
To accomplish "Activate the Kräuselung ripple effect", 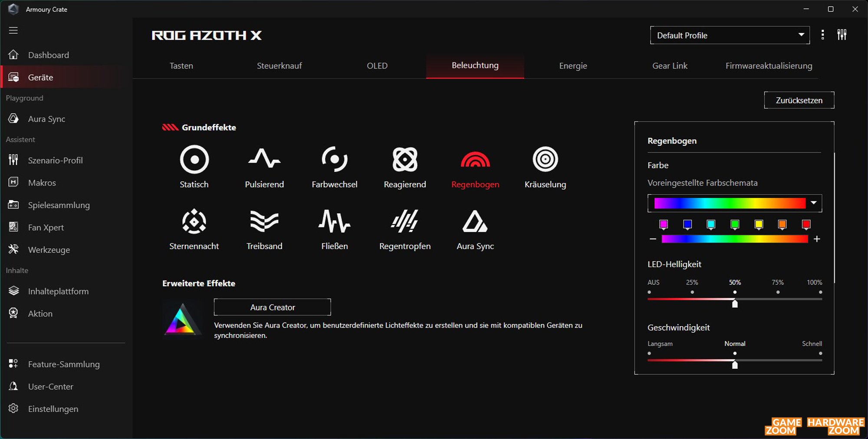I will coord(545,160).
